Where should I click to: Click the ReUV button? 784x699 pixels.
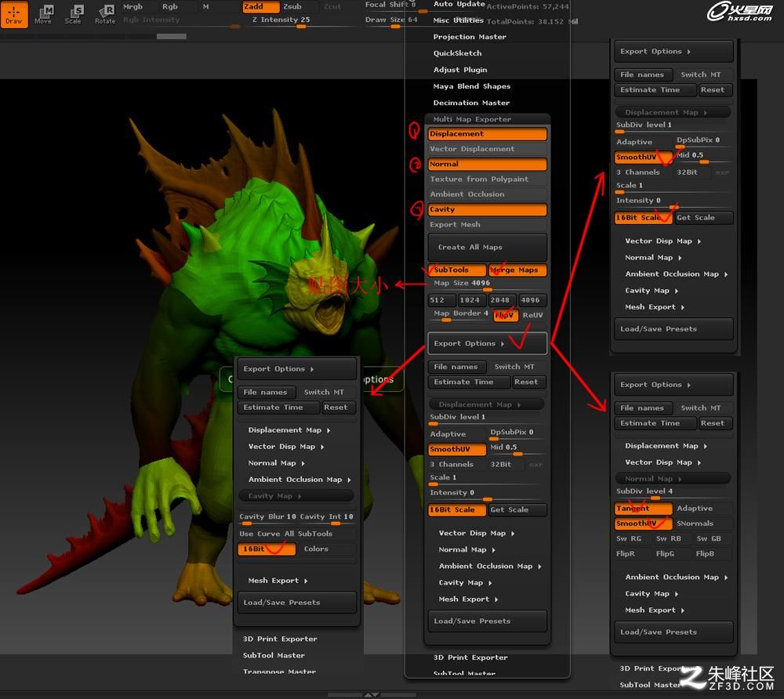pos(533,315)
